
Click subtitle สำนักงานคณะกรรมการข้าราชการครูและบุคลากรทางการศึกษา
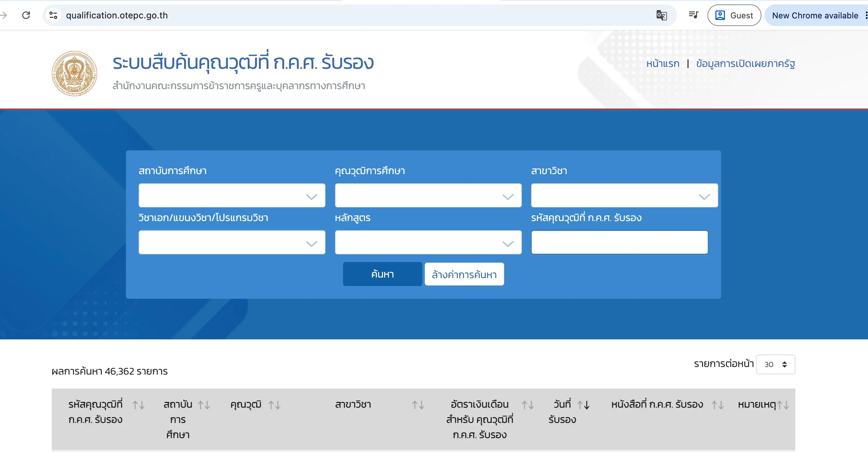tap(239, 86)
